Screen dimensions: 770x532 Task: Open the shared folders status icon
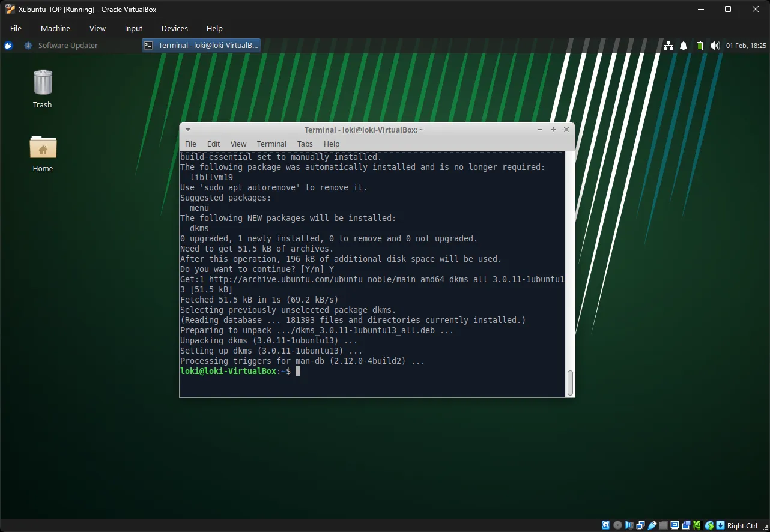pos(663,525)
